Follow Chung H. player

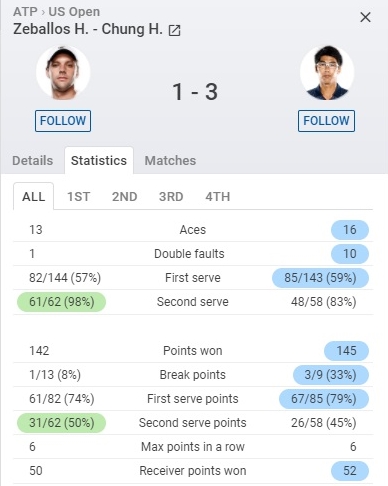326,121
